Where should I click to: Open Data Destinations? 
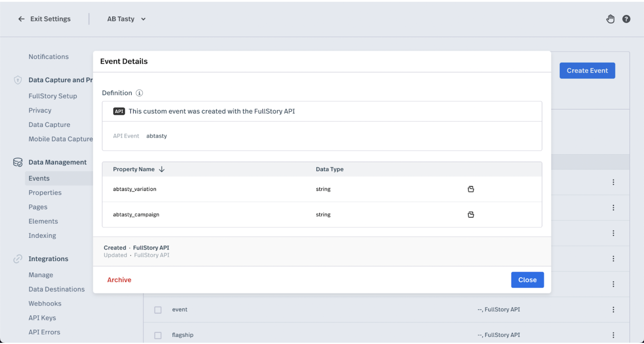56,289
